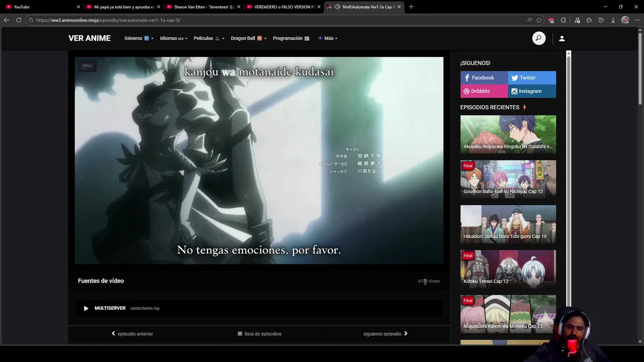Click the Fuentes de vídeo heading
The image size is (644, 362).
coord(101,281)
